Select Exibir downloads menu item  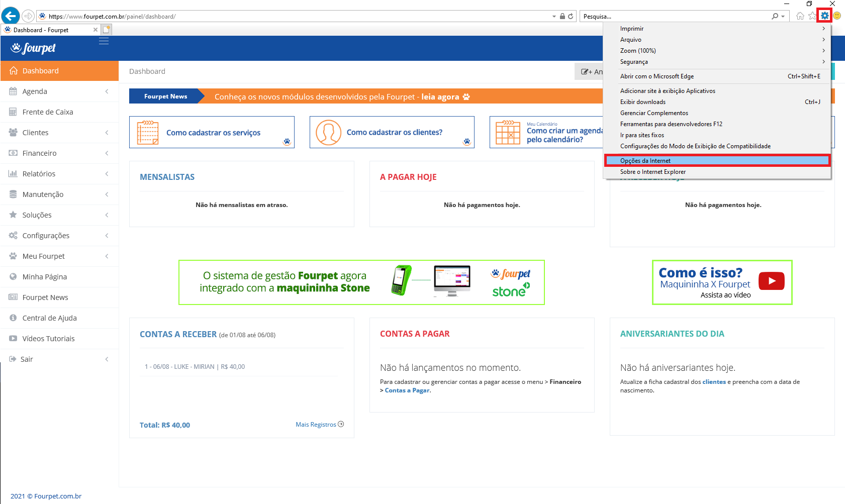point(717,102)
